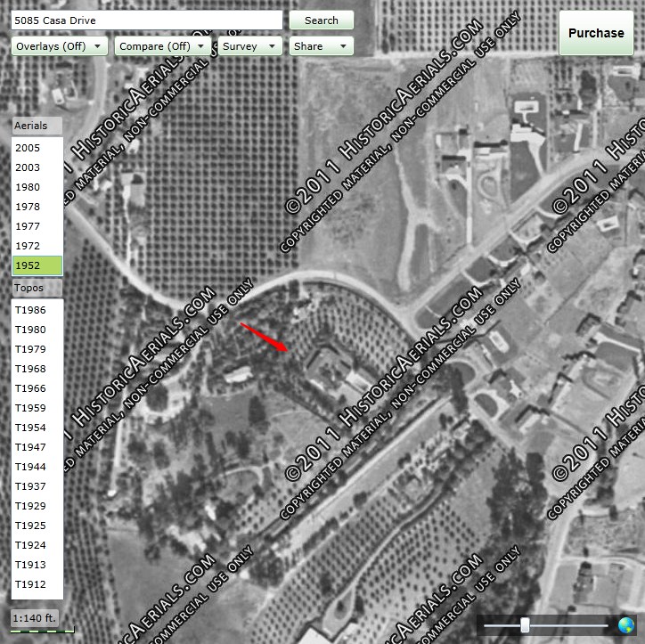Choose the T1966 topo map
This screenshot has height=644, width=645.
(x=37, y=388)
